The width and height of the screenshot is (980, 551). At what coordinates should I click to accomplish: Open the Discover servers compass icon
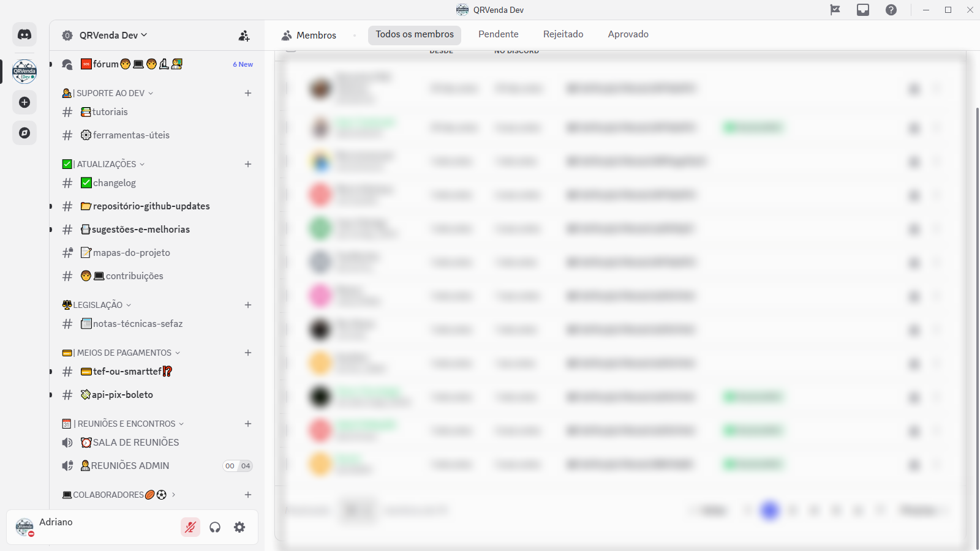click(x=24, y=133)
